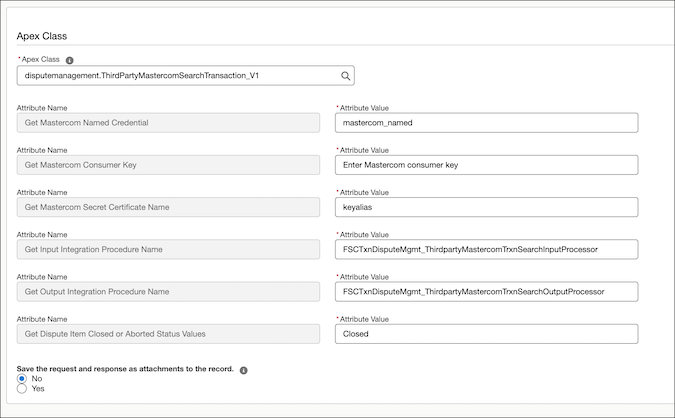Click Get Mastercom Consumer Key name field

[168, 165]
